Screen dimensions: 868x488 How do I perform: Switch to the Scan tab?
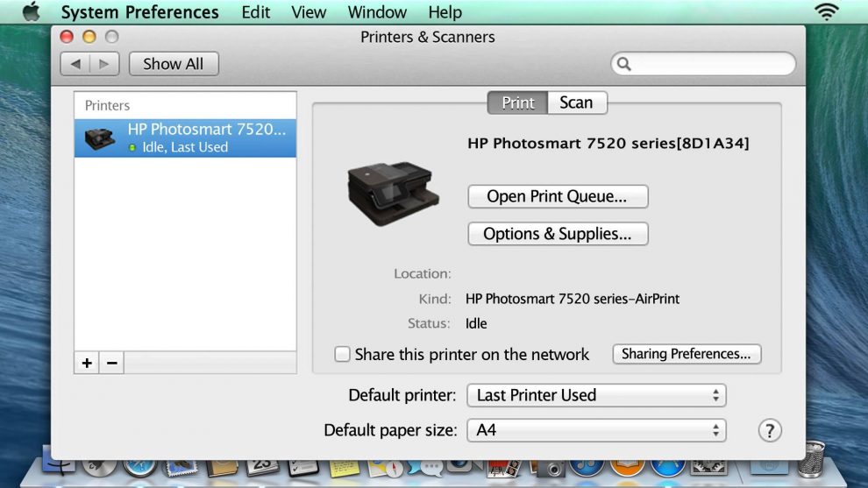point(576,103)
